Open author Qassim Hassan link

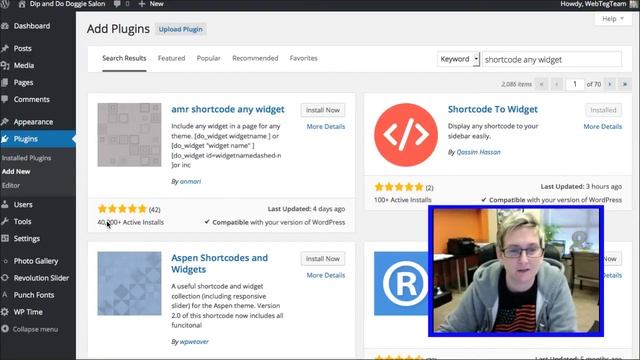point(478,152)
